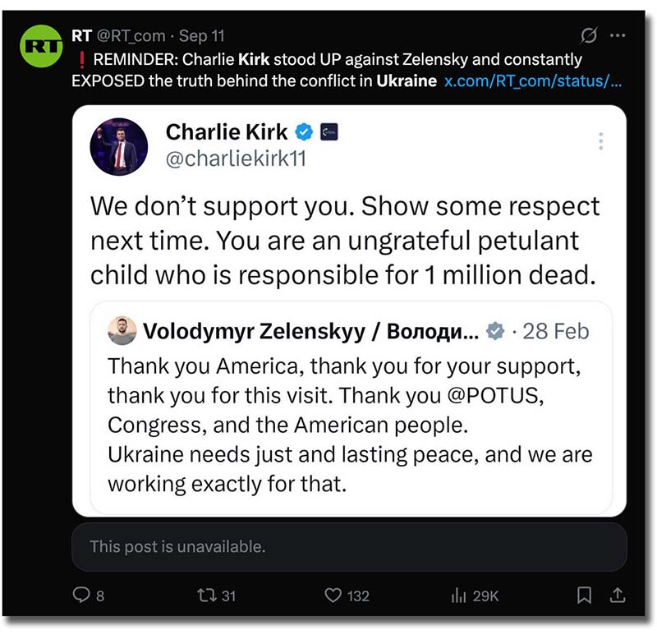Click the blue verified badge by Charlie Kirk

[x=305, y=132]
